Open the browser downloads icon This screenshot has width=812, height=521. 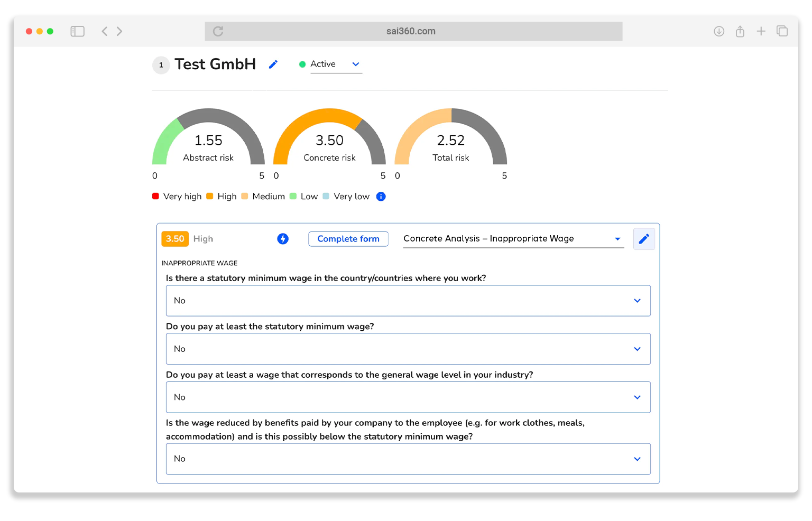click(718, 31)
